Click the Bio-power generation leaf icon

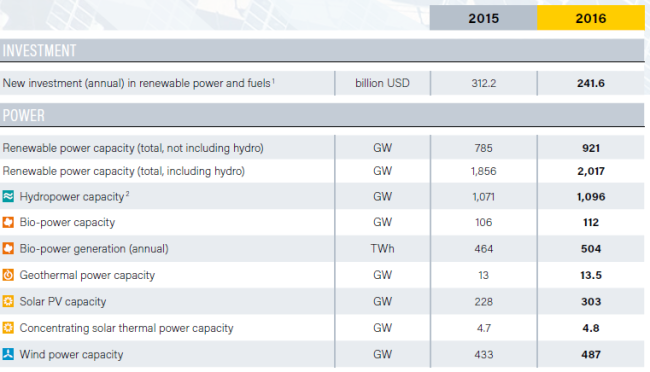click(8, 248)
